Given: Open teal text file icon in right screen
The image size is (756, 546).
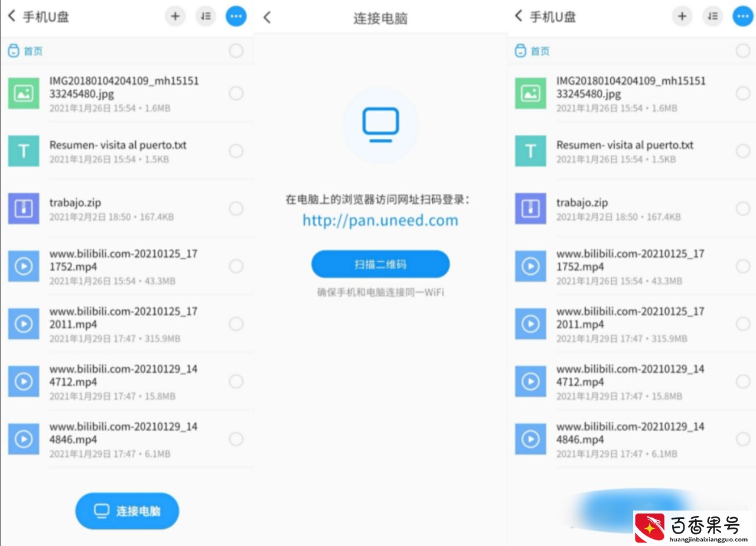Looking at the screenshot, I should [x=530, y=151].
